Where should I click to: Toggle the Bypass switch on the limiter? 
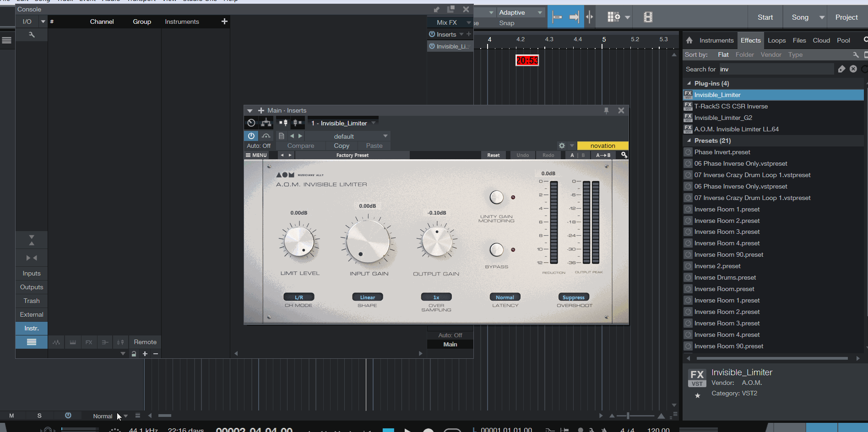coord(497,249)
